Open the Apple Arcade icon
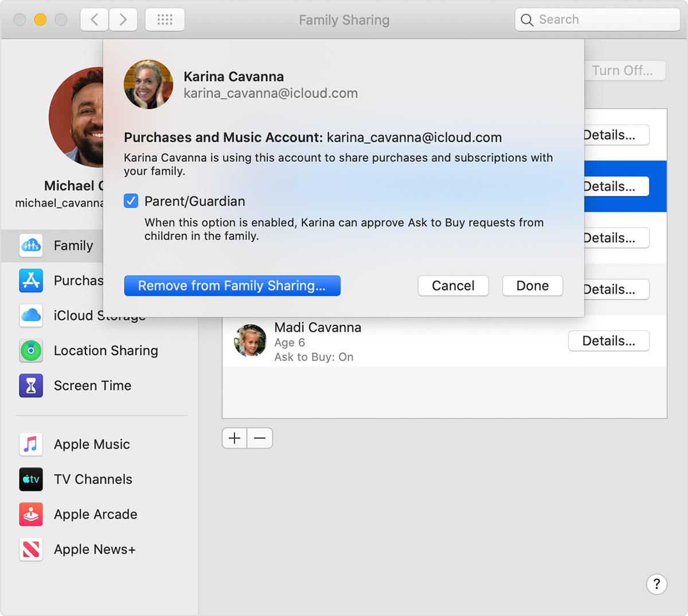 31,514
